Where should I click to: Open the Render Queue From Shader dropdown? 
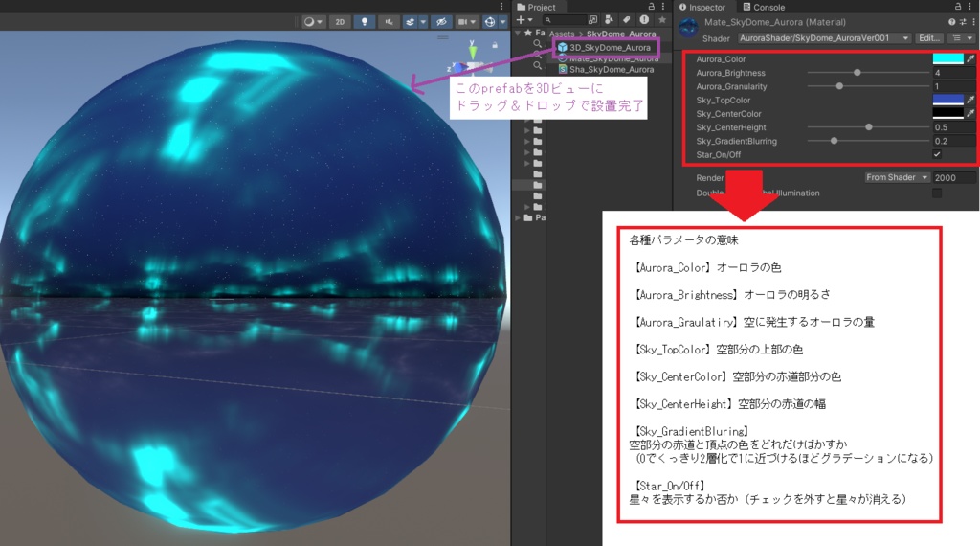click(x=897, y=177)
